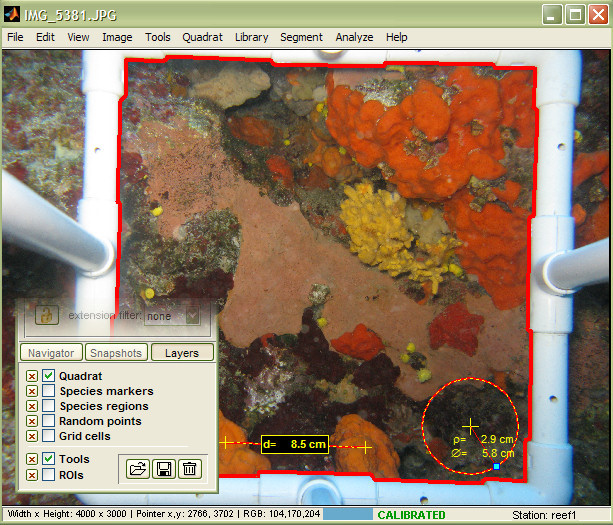
Task: Click red X icon next to Species markers
Action: tap(32, 391)
